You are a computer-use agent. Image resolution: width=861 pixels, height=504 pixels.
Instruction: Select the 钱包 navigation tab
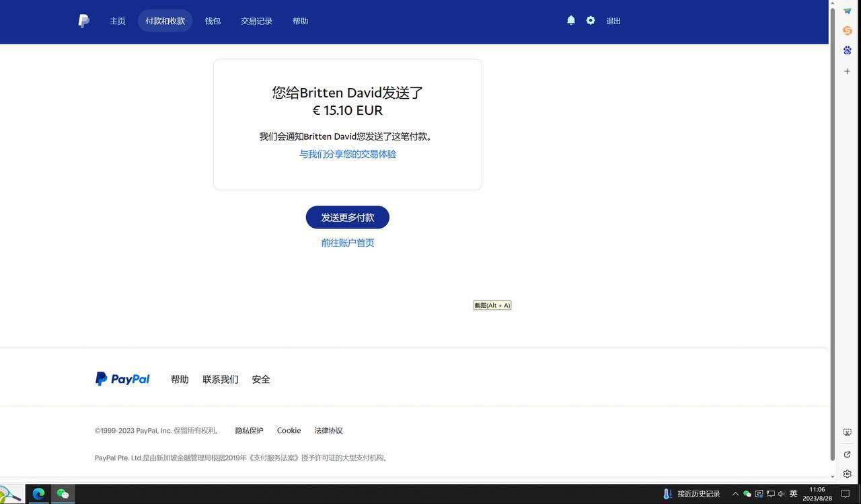[x=213, y=21]
